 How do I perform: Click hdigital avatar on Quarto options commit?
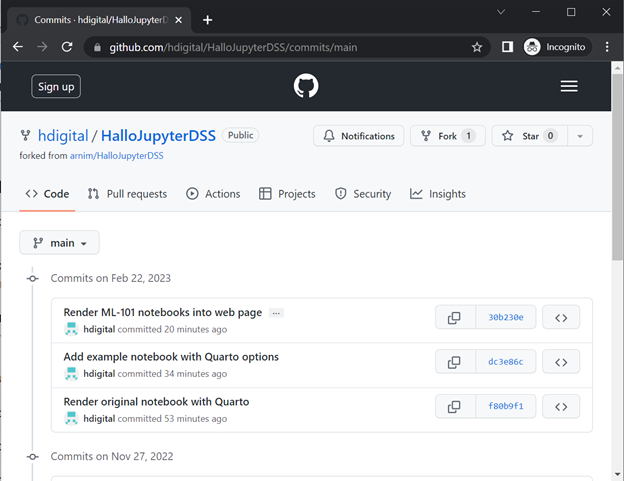pyautogui.click(x=71, y=374)
